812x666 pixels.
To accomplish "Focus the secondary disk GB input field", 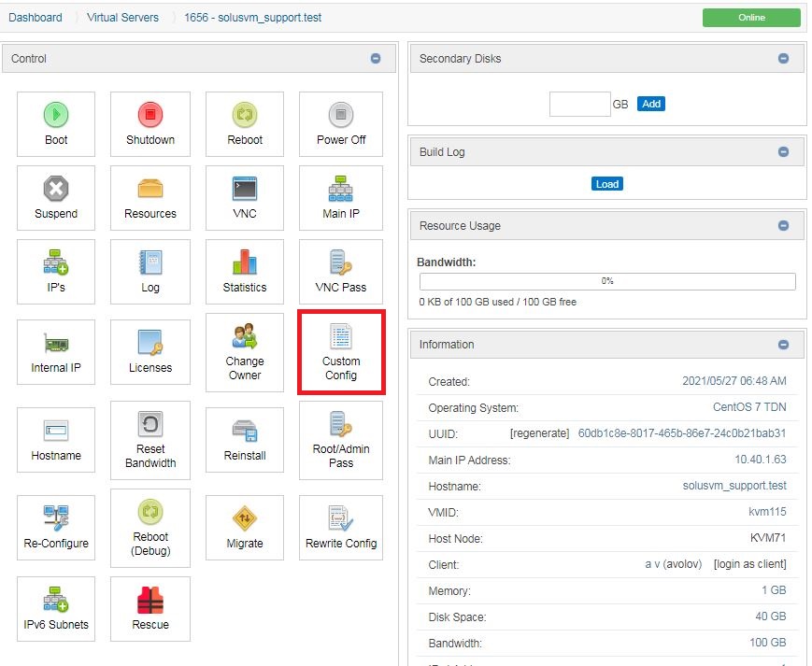I will pyautogui.click(x=579, y=105).
